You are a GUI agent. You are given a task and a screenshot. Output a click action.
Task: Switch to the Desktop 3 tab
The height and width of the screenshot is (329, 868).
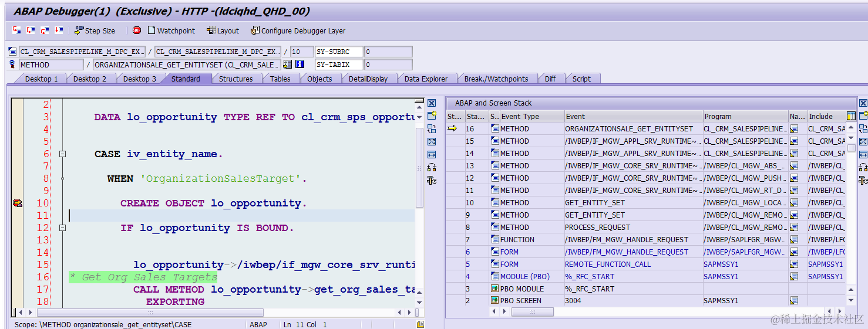point(140,79)
